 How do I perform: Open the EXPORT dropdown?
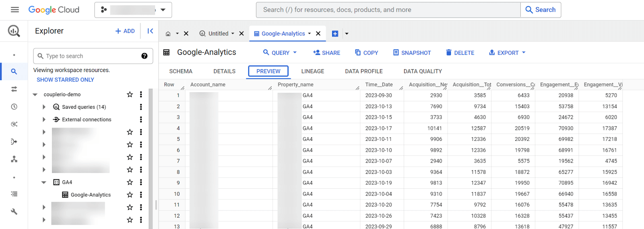click(507, 53)
